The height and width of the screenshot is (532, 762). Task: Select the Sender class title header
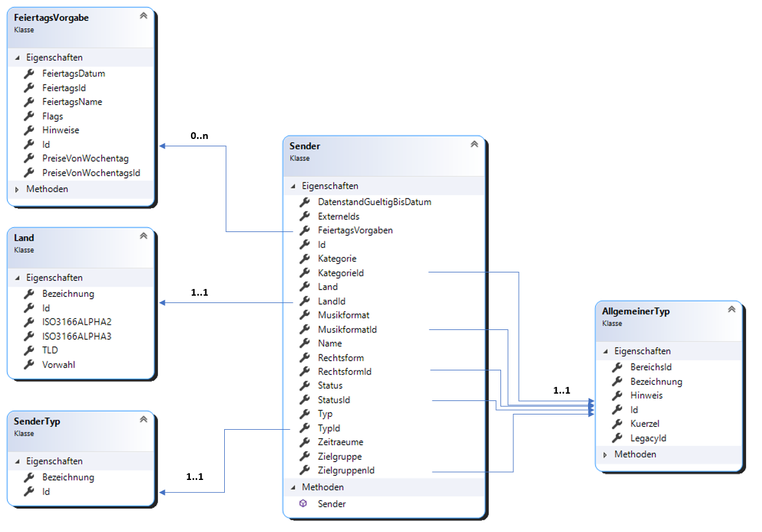tap(304, 146)
